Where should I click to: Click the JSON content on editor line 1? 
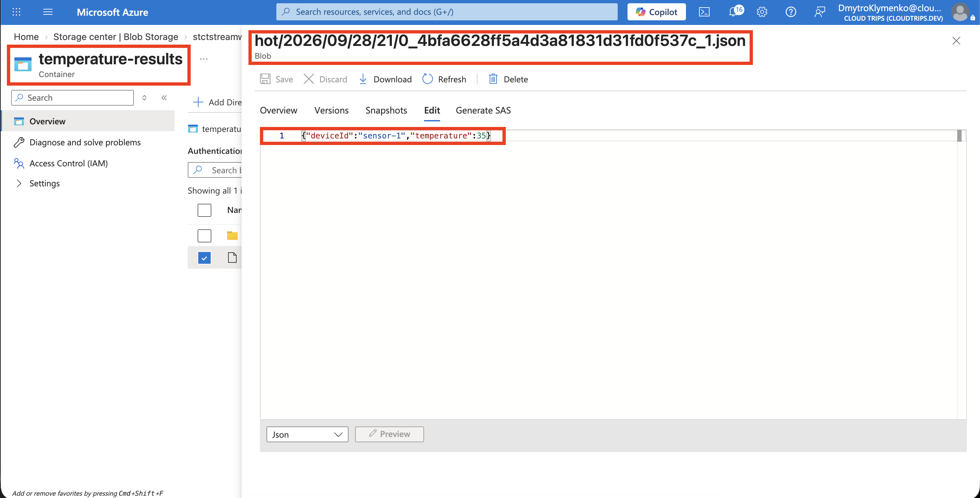396,136
